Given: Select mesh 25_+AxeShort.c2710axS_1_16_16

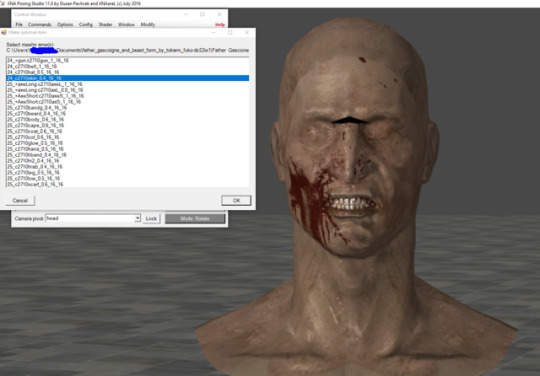Looking at the screenshot, I should pos(127,102).
